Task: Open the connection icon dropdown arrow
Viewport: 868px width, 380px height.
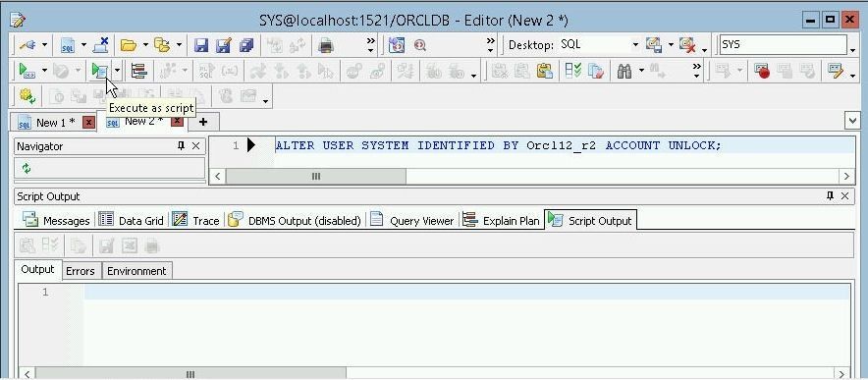Action: [x=44, y=45]
